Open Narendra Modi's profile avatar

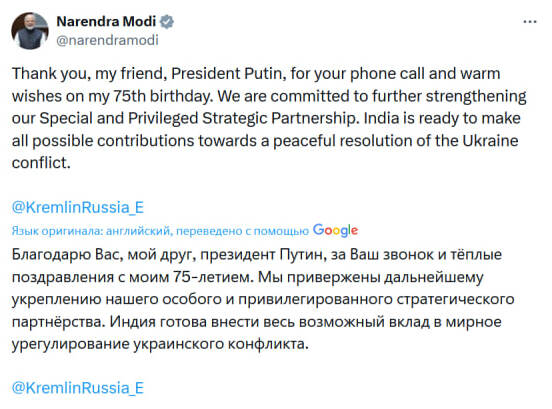tap(30, 31)
